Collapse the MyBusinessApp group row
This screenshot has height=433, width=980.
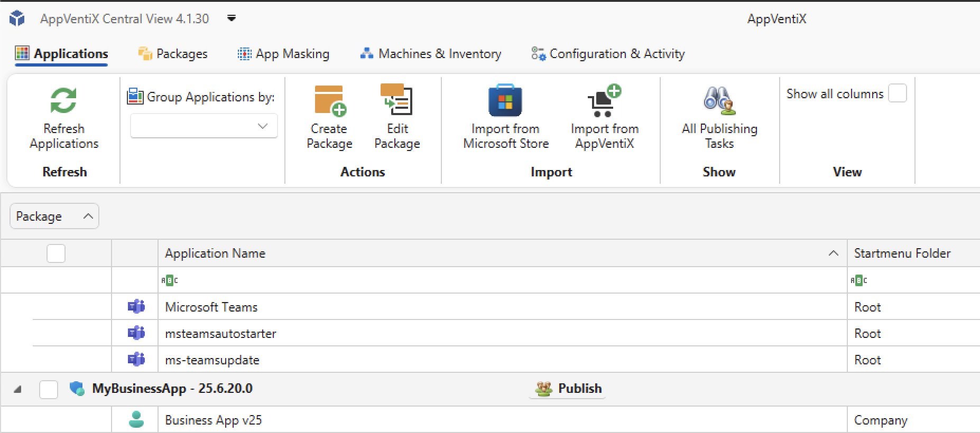click(x=17, y=389)
